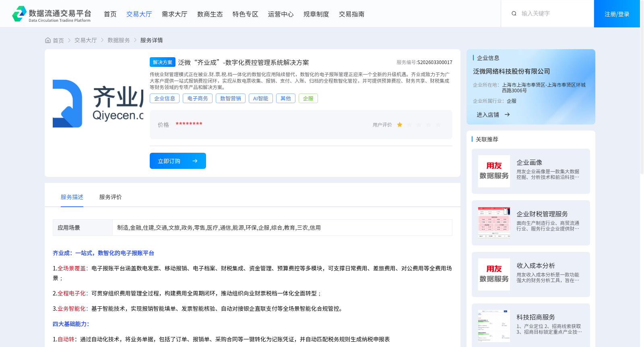The width and height of the screenshot is (644, 347).
Task: Click the fourth rating star
Action: pyautogui.click(x=429, y=125)
